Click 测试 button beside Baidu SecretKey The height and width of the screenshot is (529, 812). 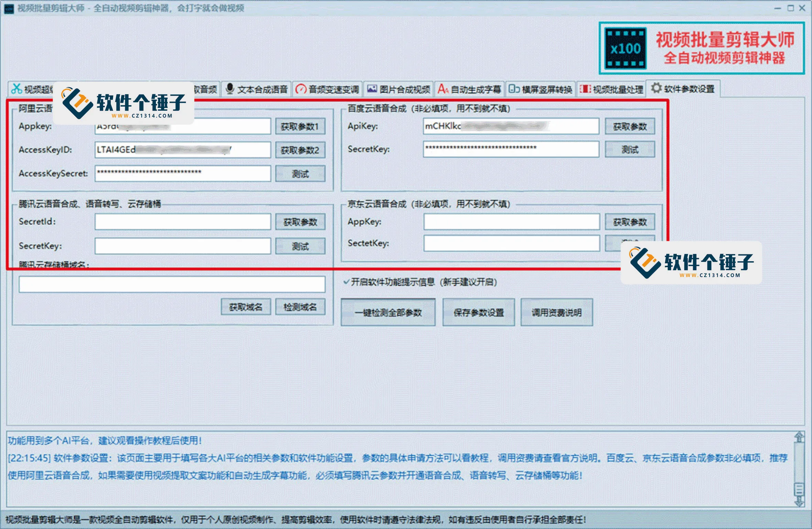tap(630, 150)
